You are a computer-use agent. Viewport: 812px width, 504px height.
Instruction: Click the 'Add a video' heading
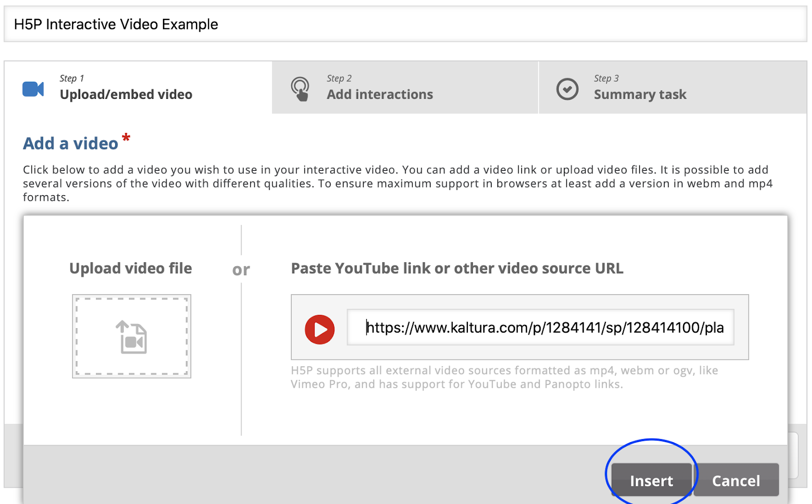71,143
